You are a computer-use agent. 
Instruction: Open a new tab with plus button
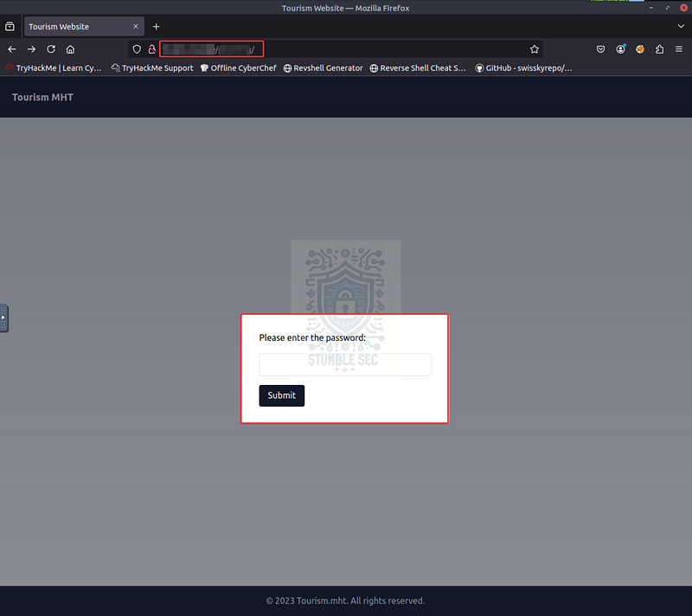157,27
